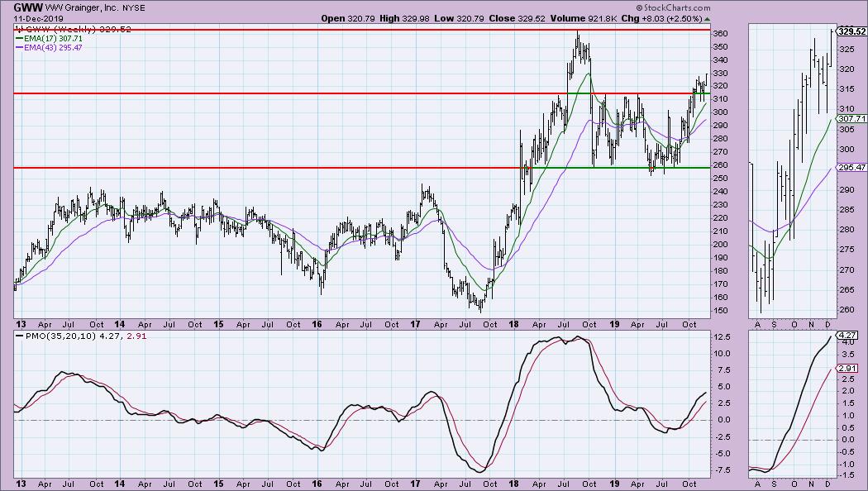The height and width of the screenshot is (491, 868).
Task: Open the StockCharts.com attribution link
Action: point(673,7)
